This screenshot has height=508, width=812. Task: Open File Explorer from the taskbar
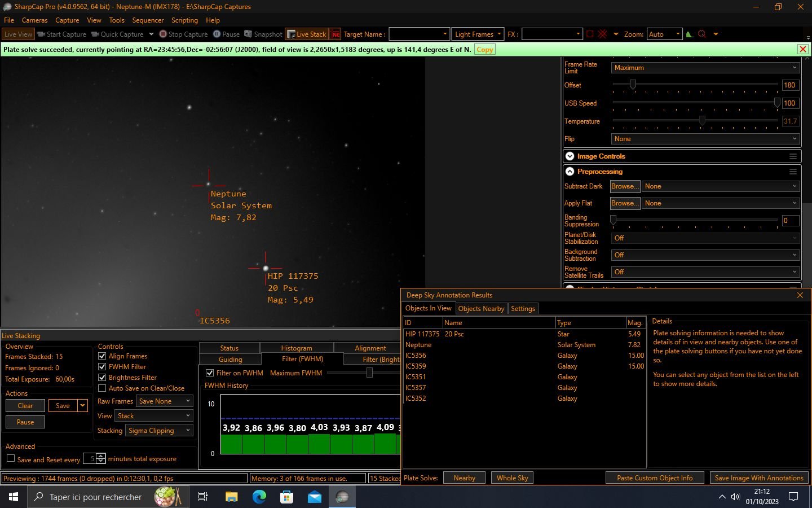click(x=232, y=497)
